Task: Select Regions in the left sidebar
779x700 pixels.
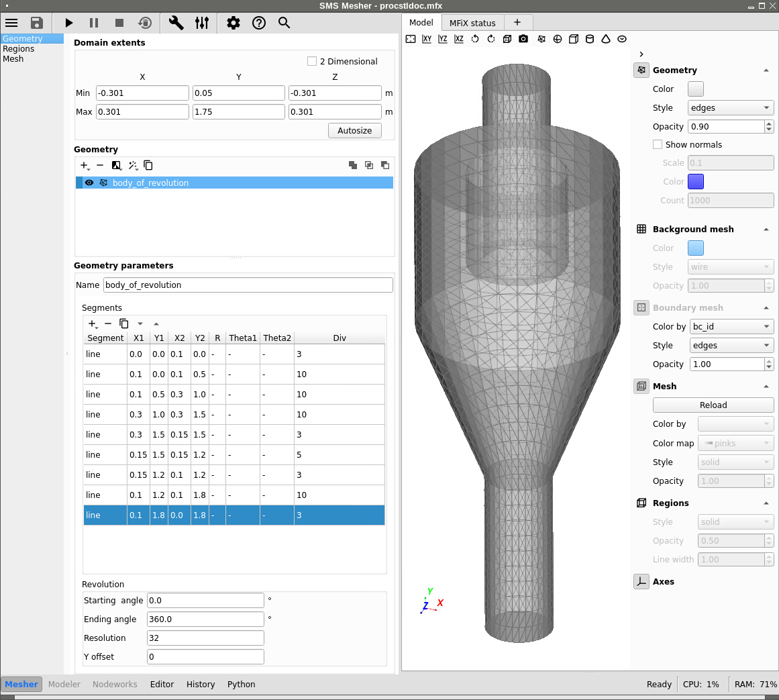Action: 19,49
